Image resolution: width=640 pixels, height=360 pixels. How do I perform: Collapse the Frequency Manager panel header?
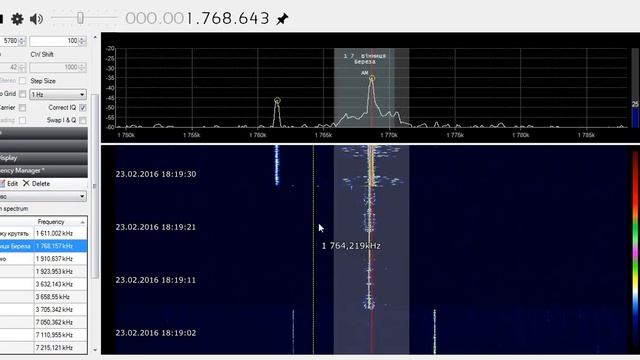click(44, 171)
